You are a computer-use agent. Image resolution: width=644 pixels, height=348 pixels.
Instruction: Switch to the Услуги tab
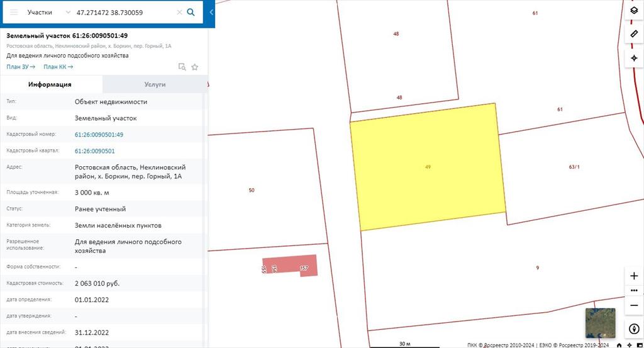click(x=155, y=84)
